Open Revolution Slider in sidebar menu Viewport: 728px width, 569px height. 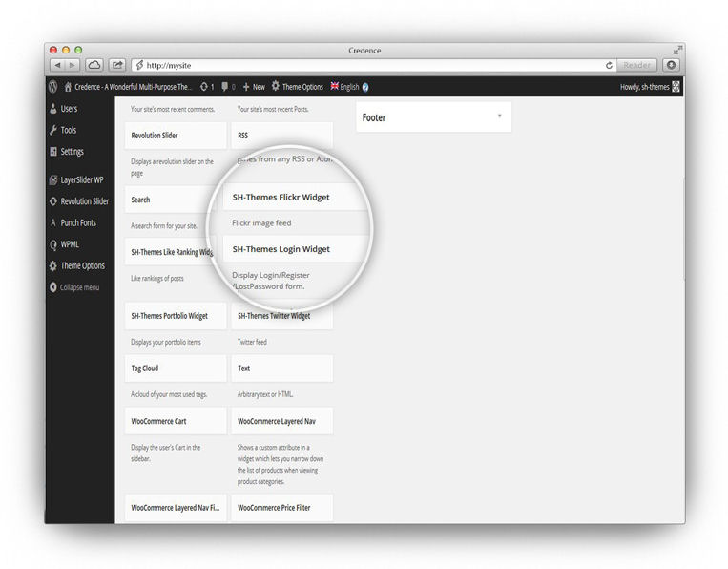click(84, 201)
